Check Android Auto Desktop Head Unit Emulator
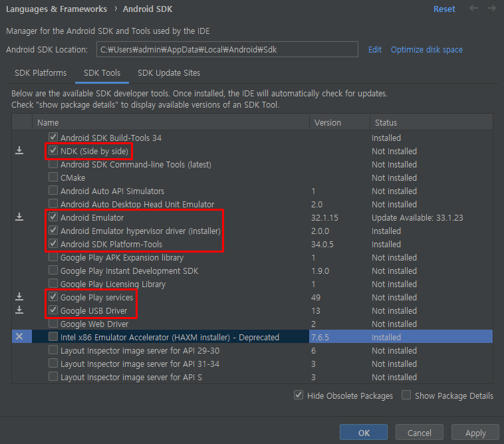Viewport: 504px width, 444px height. coord(53,203)
